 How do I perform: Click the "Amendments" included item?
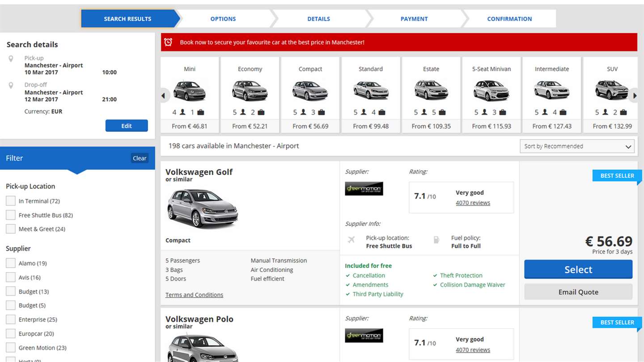coord(370,285)
